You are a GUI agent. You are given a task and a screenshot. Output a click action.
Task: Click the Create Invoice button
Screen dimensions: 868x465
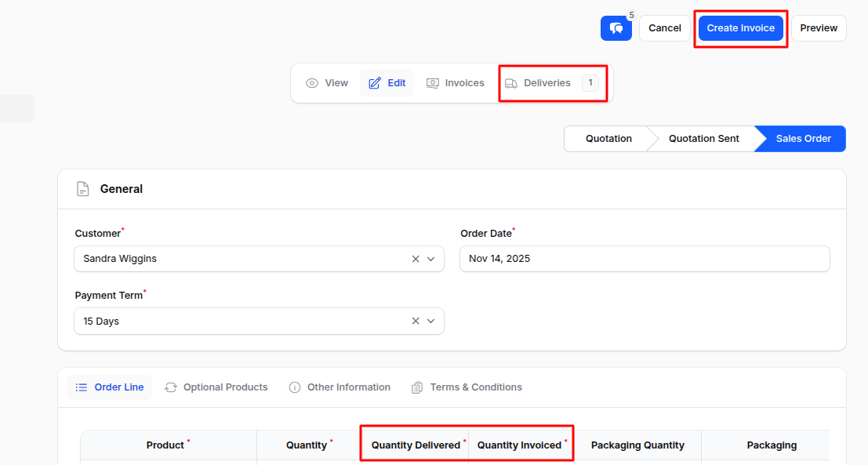[x=740, y=27]
